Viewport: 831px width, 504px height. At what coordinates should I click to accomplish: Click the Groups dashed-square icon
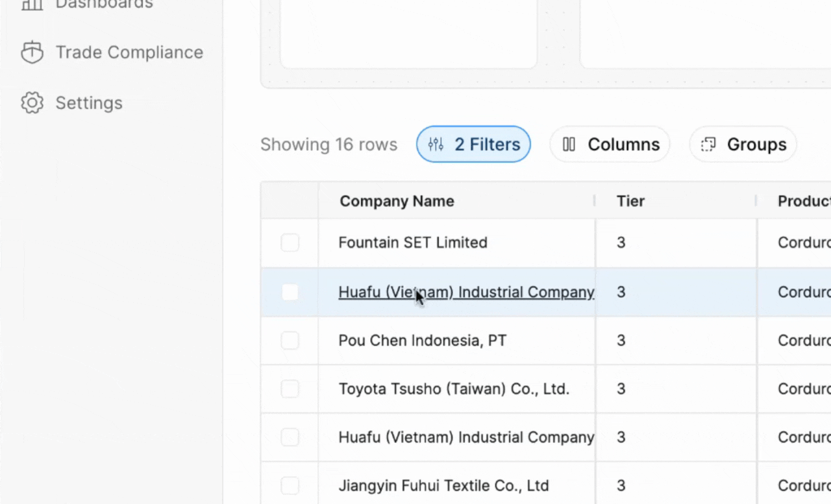(708, 144)
